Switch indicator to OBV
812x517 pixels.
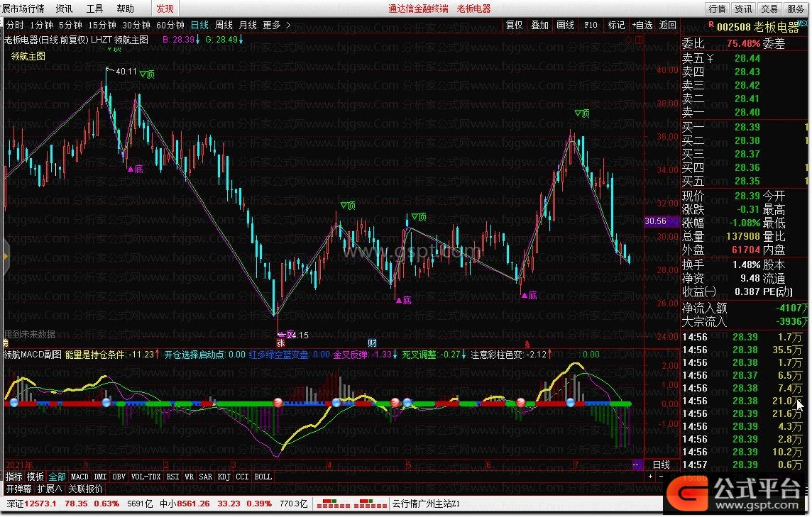pyautogui.click(x=119, y=477)
